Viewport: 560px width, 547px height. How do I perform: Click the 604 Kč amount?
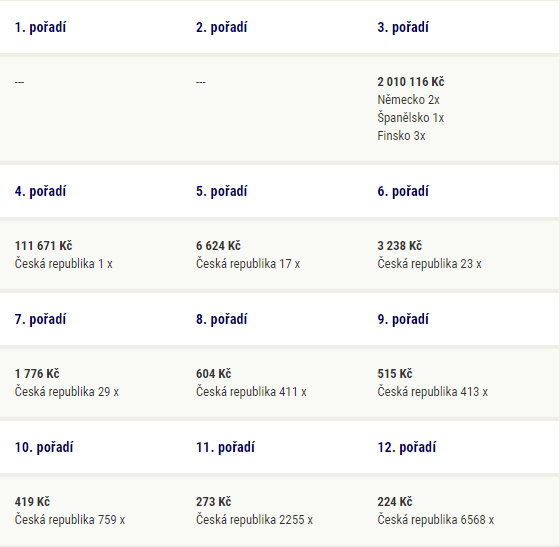(214, 374)
